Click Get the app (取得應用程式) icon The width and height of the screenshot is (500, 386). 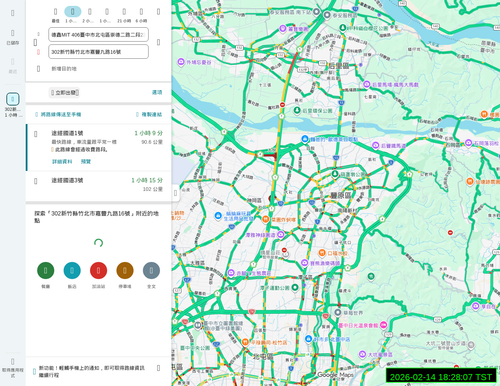[x=13, y=367]
